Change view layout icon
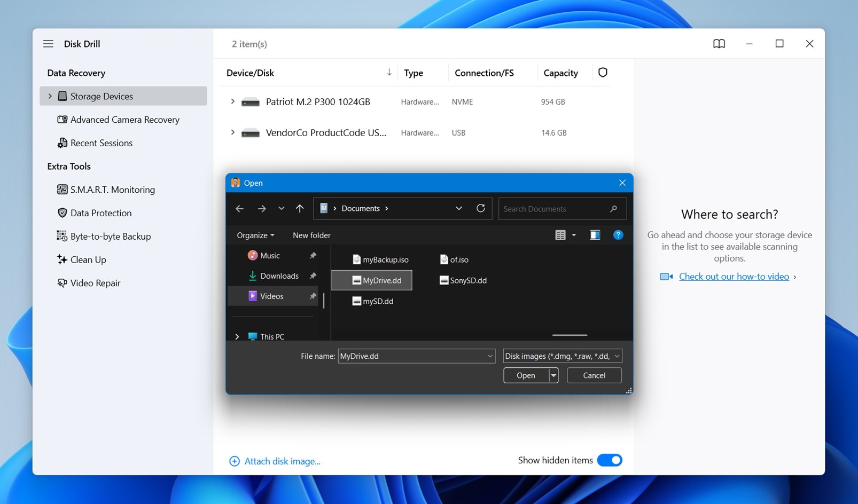Viewport: 858px width, 504px height. pyautogui.click(x=560, y=235)
